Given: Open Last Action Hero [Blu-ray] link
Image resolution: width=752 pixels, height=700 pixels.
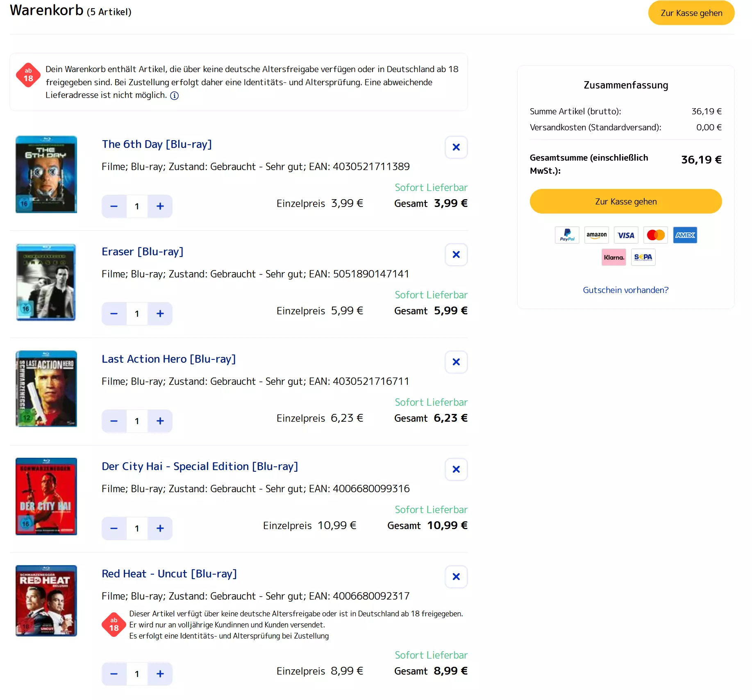Looking at the screenshot, I should point(168,359).
